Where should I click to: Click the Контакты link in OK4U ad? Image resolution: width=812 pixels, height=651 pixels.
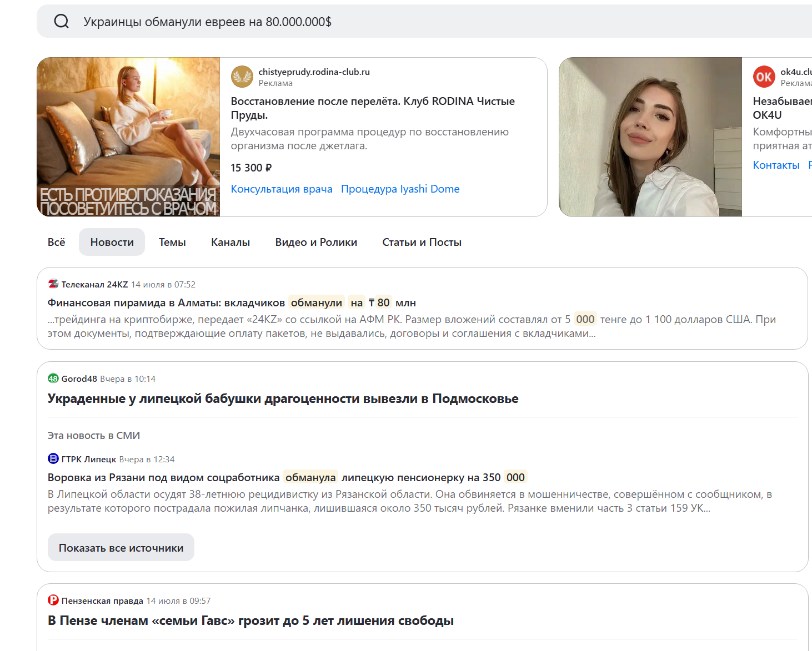point(776,165)
